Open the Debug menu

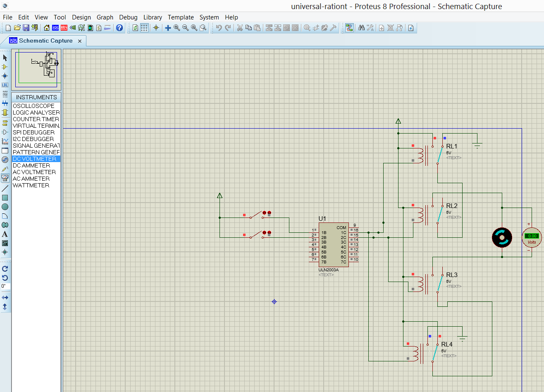(128, 17)
